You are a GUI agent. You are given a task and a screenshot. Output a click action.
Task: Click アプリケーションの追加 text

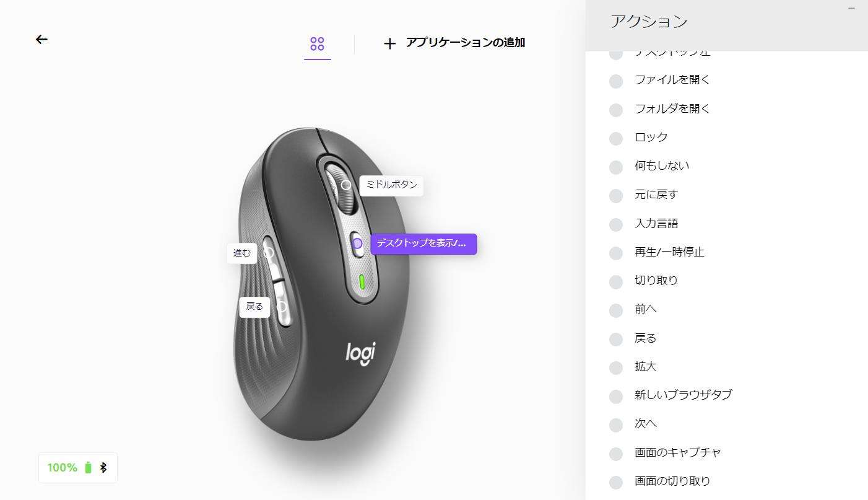tap(466, 43)
